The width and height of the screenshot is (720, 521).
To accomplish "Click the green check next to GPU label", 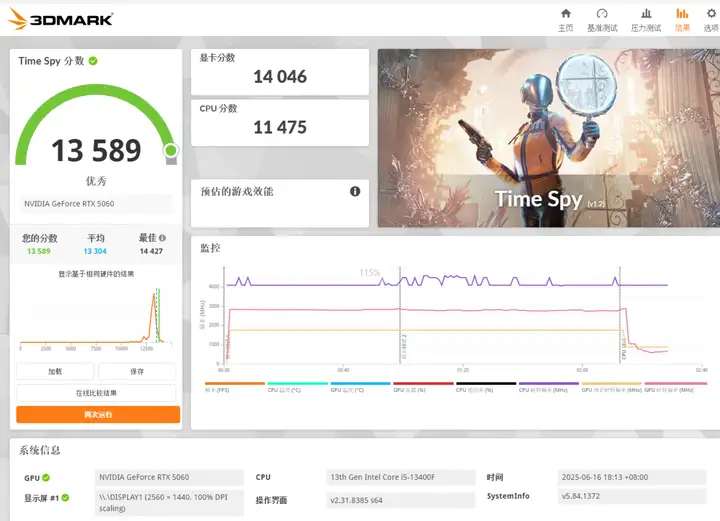I will (x=46, y=477).
